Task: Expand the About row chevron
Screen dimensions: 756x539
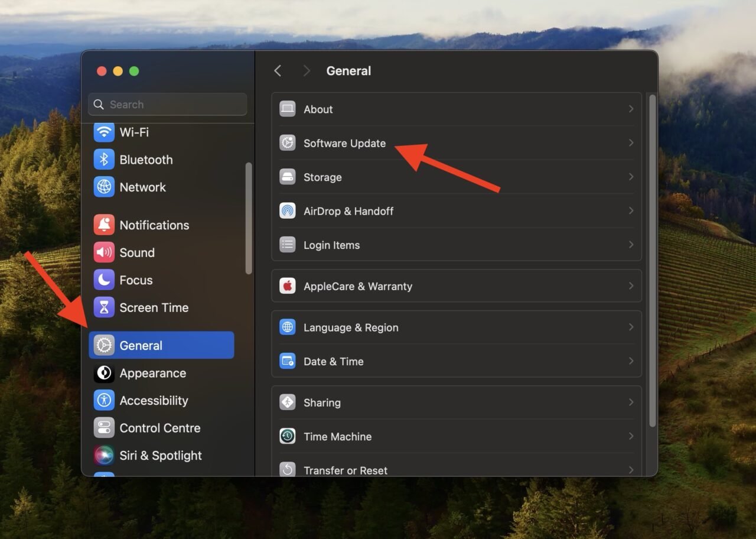Action: (x=631, y=109)
